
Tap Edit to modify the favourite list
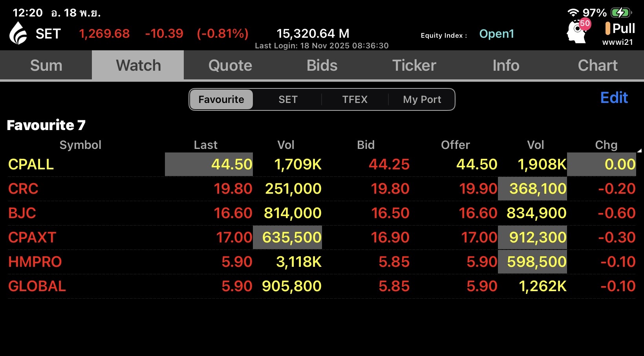tap(614, 97)
